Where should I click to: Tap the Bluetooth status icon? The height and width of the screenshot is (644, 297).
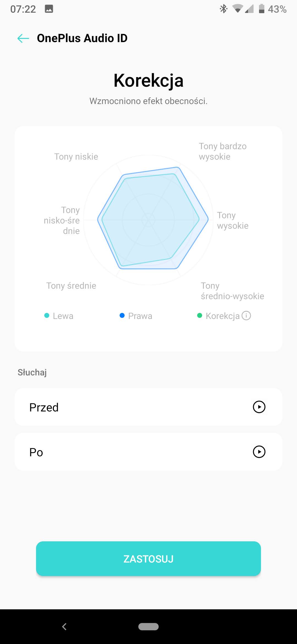223,9
